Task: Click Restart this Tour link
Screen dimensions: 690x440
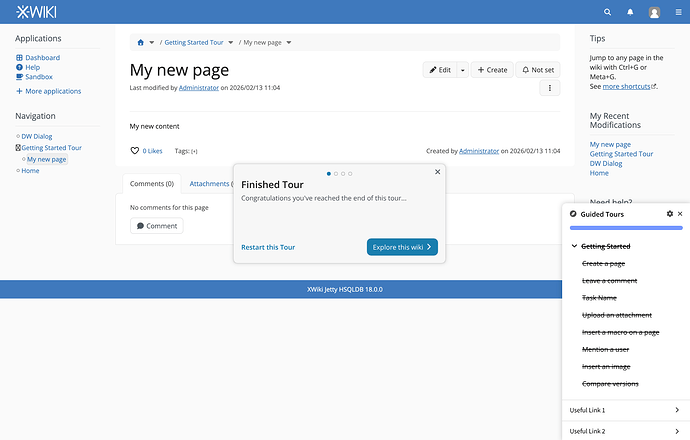Action: point(268,247)
